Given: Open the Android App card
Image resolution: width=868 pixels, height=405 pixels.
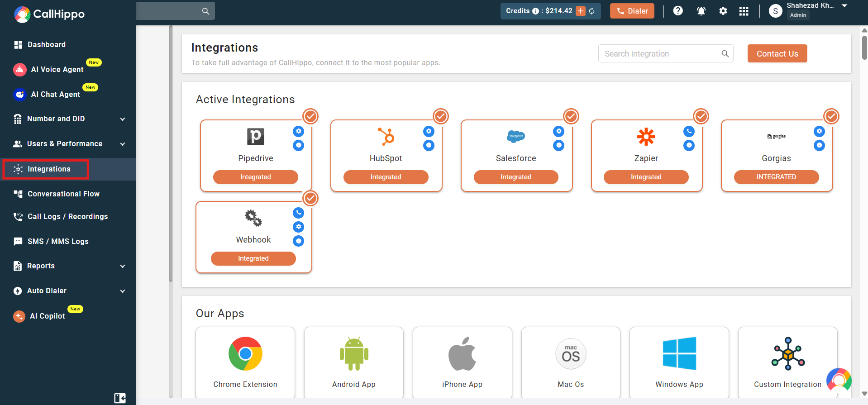Looking at the screenshot, I should click(354, 362).
